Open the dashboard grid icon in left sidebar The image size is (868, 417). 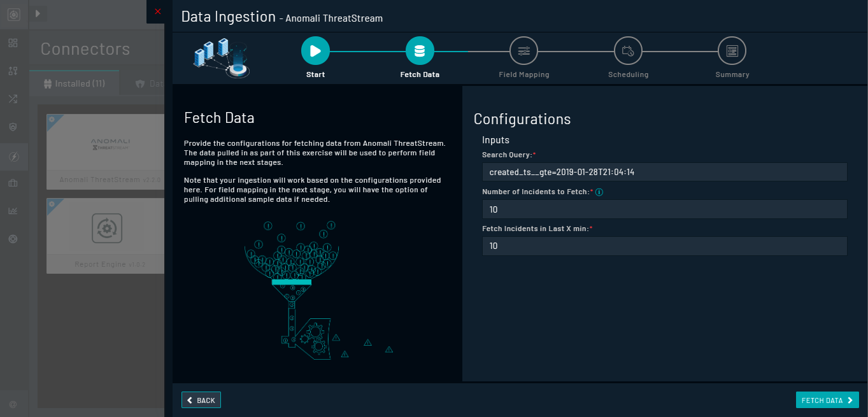[13, 43]
